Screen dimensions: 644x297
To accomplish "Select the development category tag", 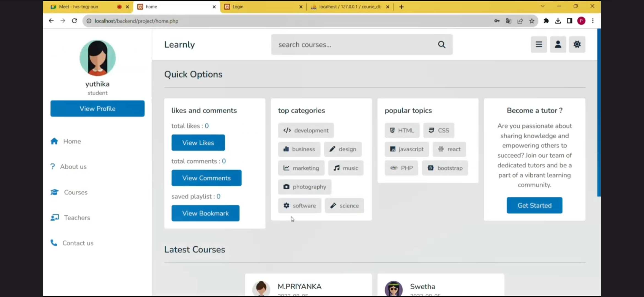I will (x=306, y=130).
